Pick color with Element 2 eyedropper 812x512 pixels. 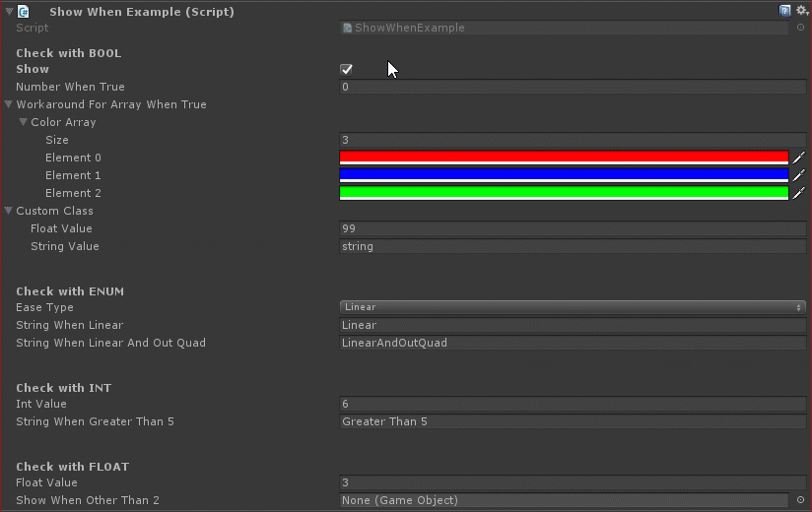tap(799, 193)
